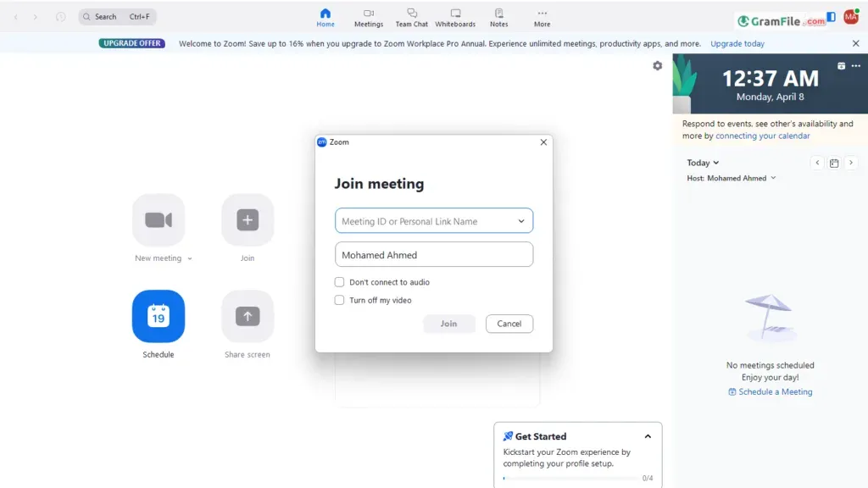Click the profile setup progress bar
Viewport: 868px width, 488px height.
coord(570,478)
